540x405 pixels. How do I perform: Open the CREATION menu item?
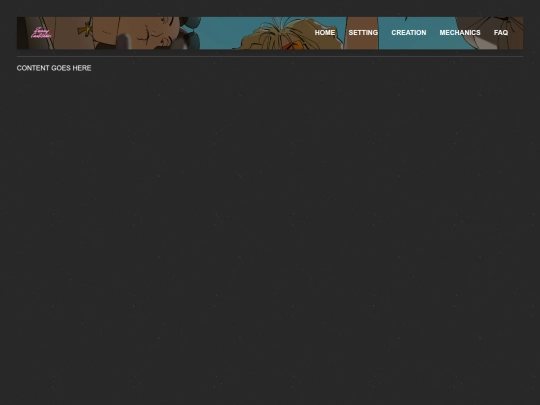[409, 33]
